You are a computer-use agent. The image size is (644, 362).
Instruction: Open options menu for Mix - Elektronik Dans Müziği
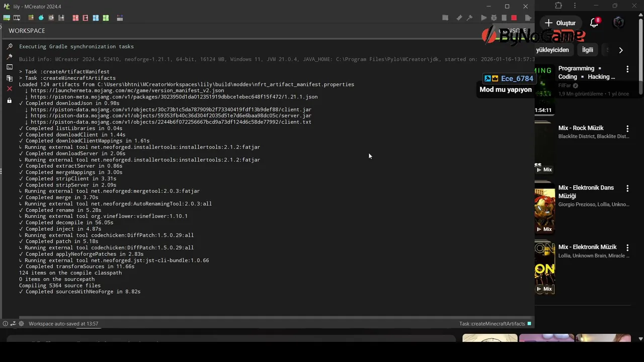627,188
